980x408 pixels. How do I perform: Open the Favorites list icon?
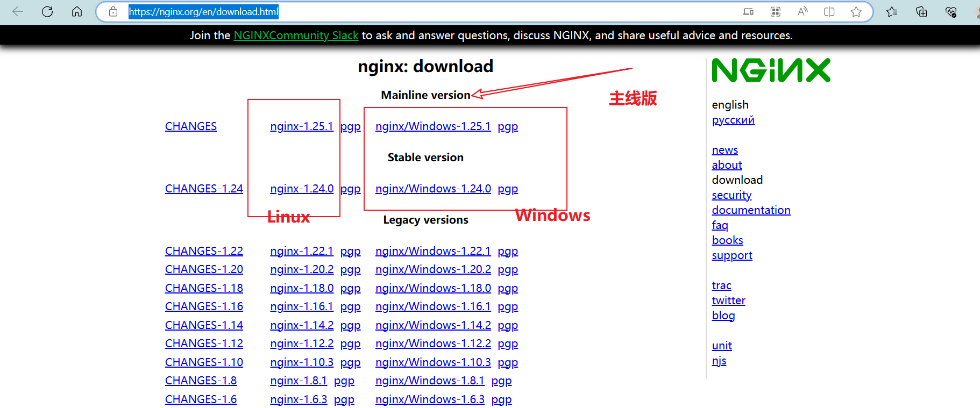[x=892, y=11]
